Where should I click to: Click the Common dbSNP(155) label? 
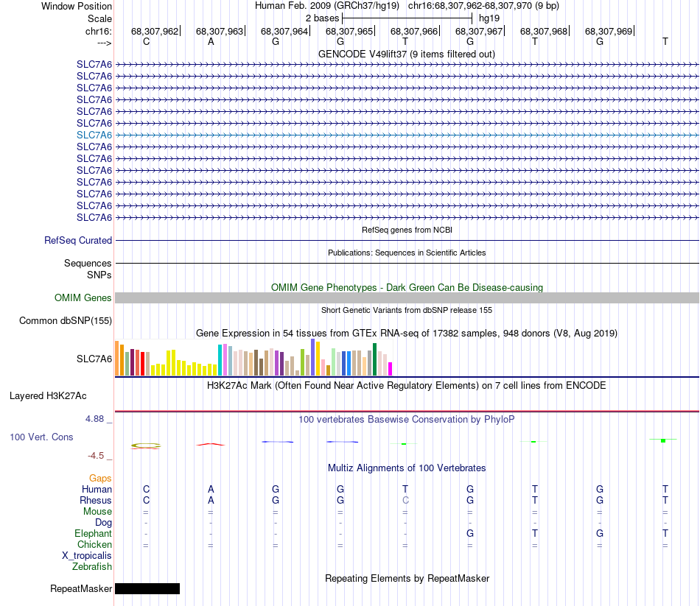coord(66,320)
